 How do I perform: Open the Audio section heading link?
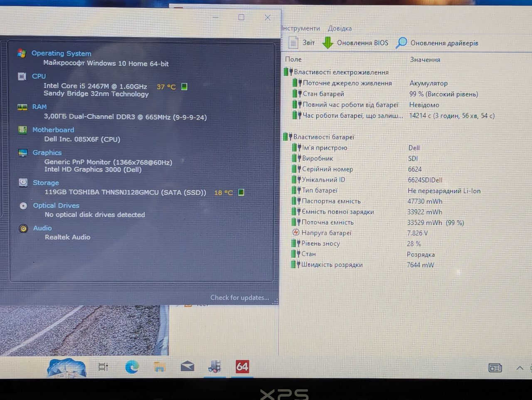42,228
